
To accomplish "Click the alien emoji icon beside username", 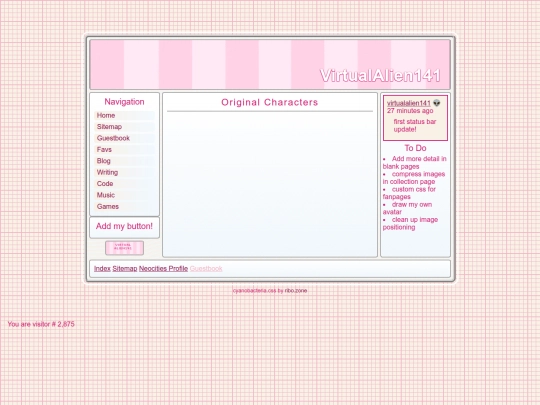I will pos(437,103).
